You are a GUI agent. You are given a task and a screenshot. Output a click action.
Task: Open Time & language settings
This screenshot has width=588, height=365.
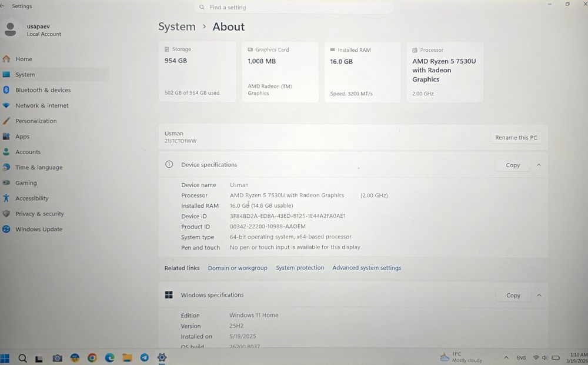coord(55,167)
